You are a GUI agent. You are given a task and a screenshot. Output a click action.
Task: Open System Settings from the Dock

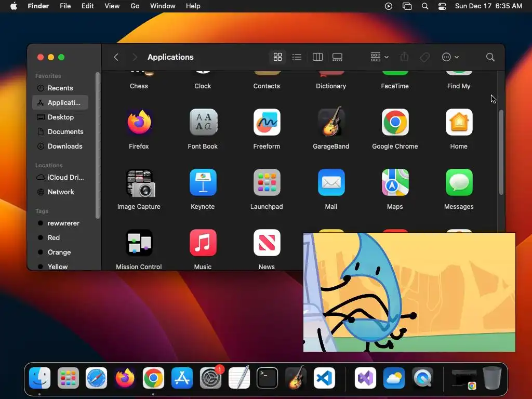[210, 378]
